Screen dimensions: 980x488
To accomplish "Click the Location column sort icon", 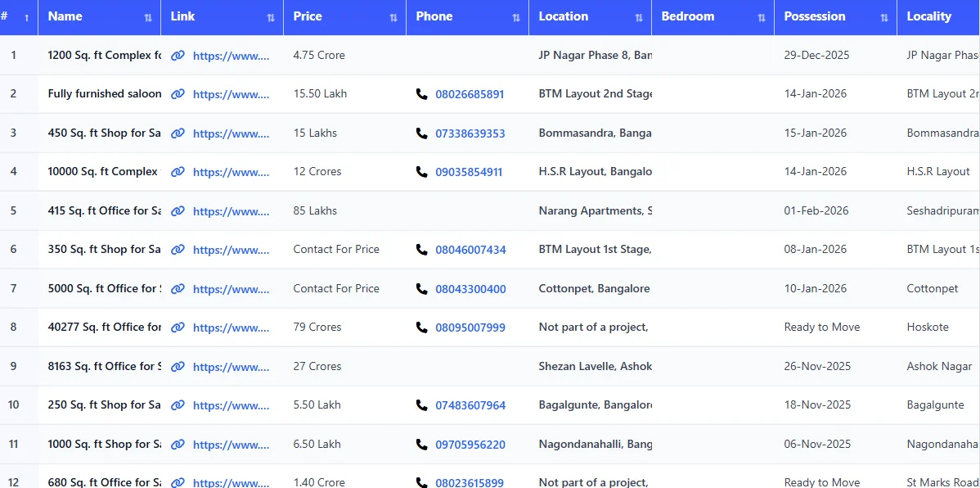I will click(637, 16).
